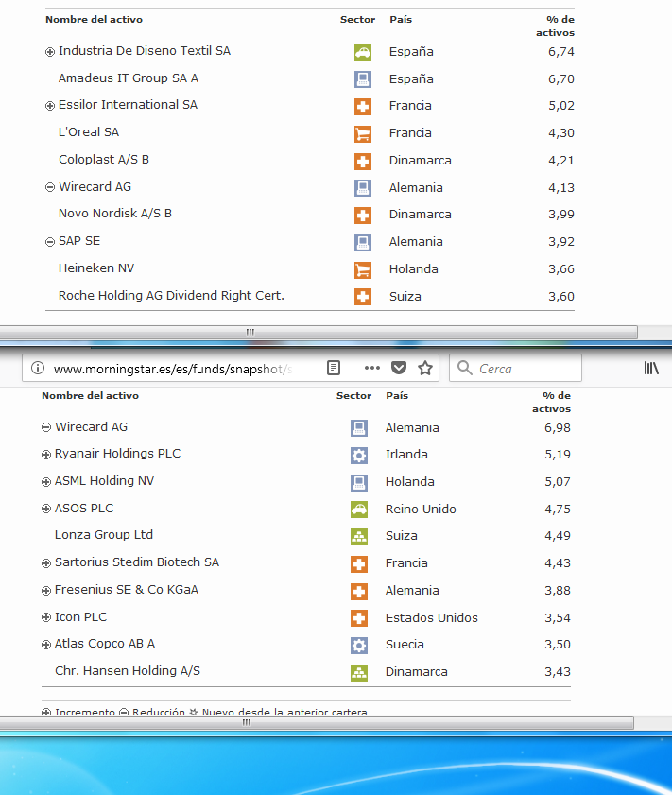Click increase marker beside Fresenius SE & Co

click(46, 590)
